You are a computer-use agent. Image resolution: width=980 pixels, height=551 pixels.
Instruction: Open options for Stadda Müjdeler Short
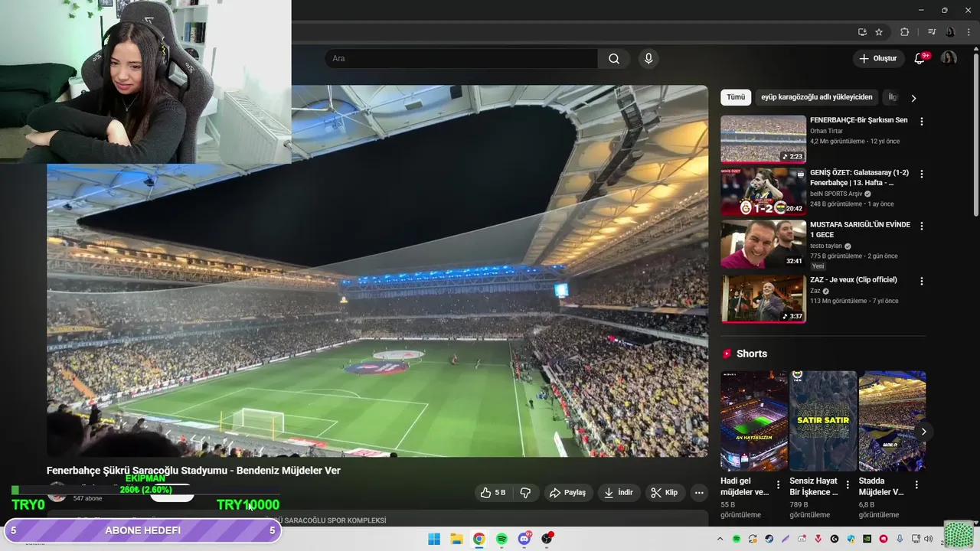pyautogui.click(x=916, y=484)
